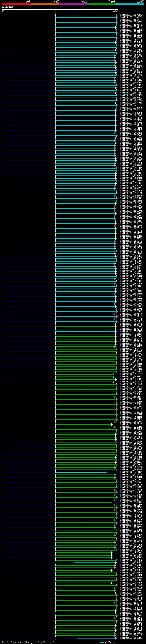Select the UniRef100_P93366 hit label
Viewport: 146px width, 644px height.
click(x=131, y=148)
